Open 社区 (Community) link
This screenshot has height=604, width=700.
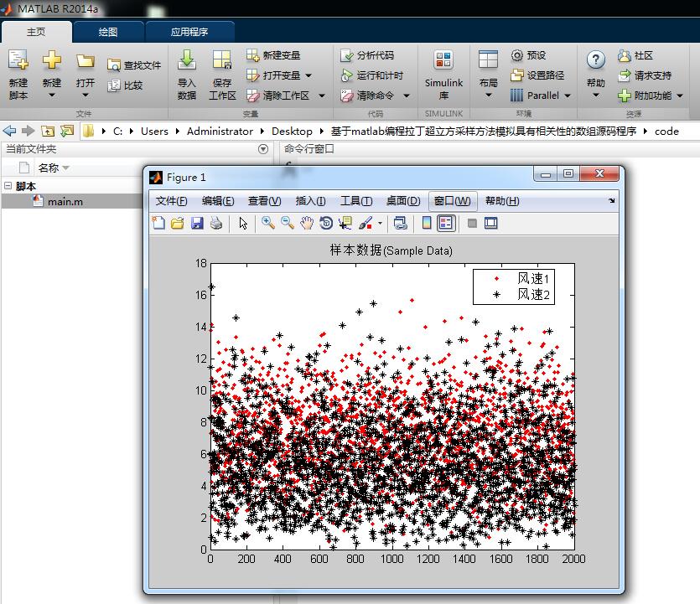pyautogui.click(x=635, y=55)
